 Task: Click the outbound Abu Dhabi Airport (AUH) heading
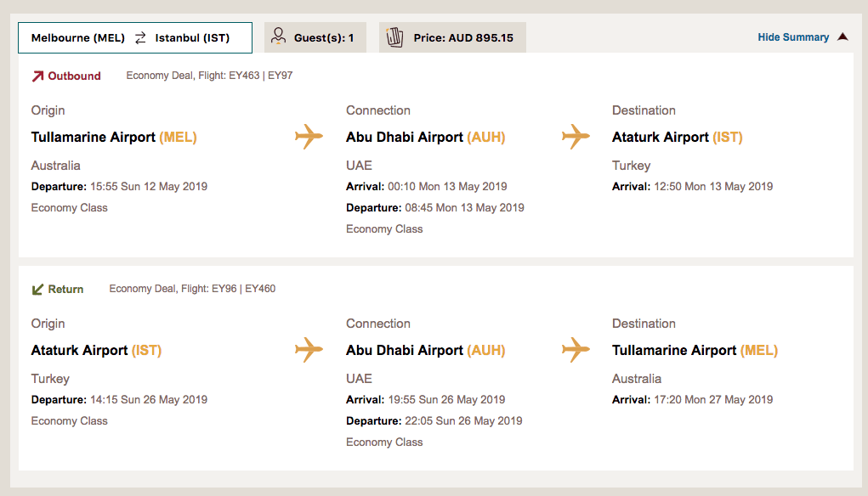click(425, 138)
